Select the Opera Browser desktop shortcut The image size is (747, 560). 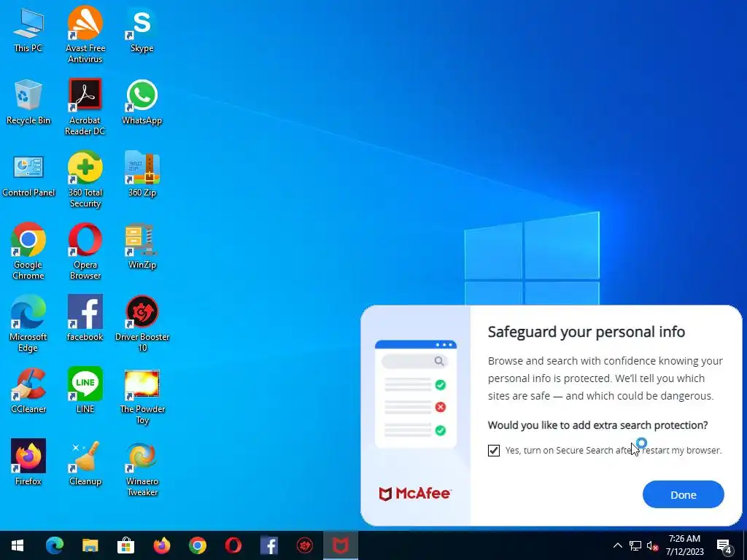pos(85,252)
